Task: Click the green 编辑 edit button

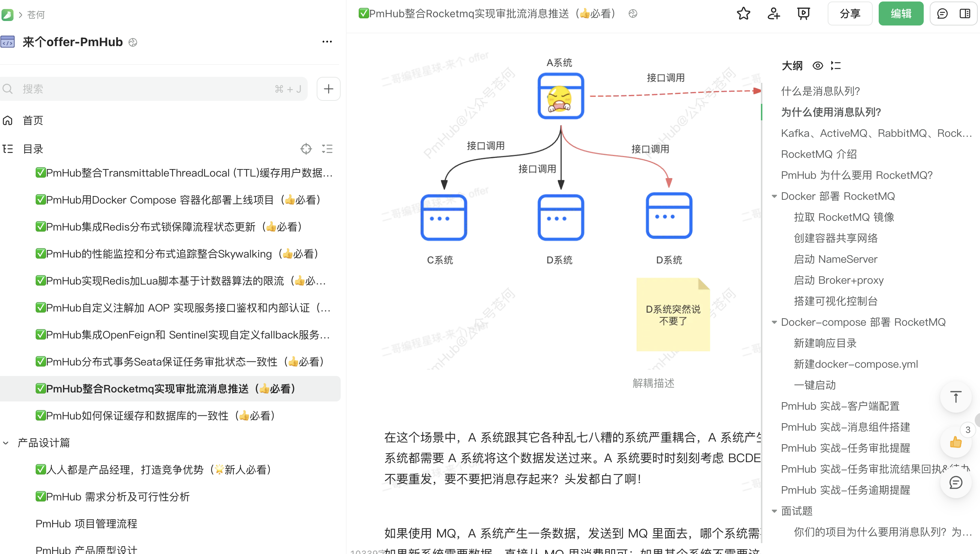Action: tap(900, 13)
